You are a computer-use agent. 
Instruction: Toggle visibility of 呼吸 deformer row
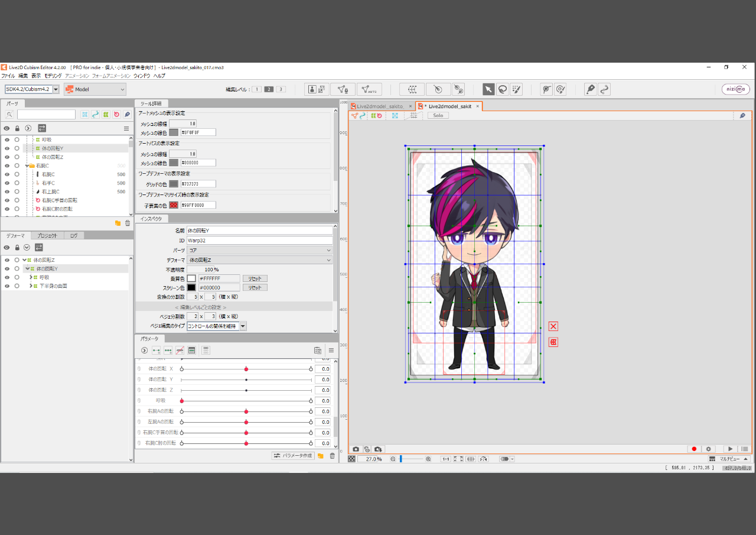click(x=7, y=277)
